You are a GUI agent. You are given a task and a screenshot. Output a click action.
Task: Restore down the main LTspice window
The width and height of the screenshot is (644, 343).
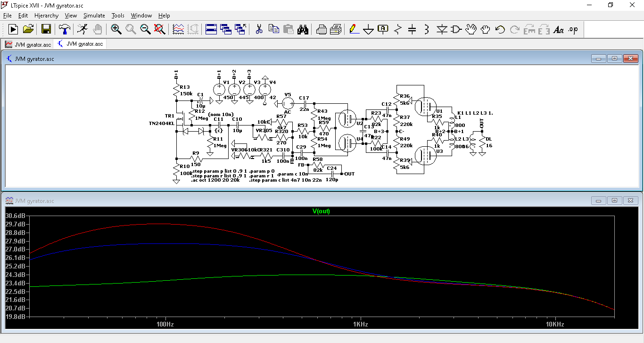tap(611, 5)
